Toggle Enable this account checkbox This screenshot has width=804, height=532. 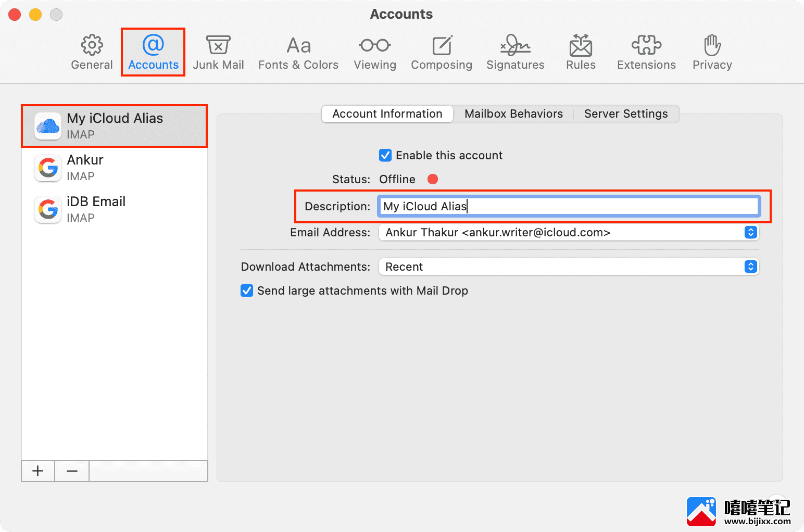coord(385,155)
